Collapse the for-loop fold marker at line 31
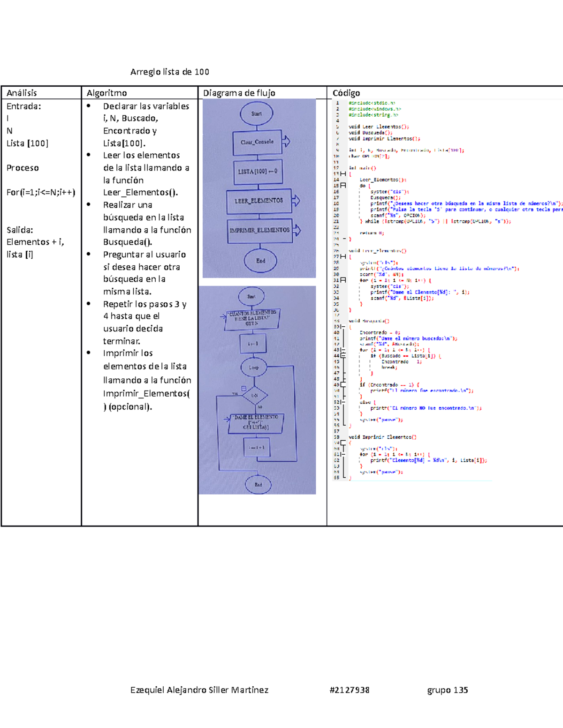Viewport: 563px width, 728px height. [x=343, y=280]
